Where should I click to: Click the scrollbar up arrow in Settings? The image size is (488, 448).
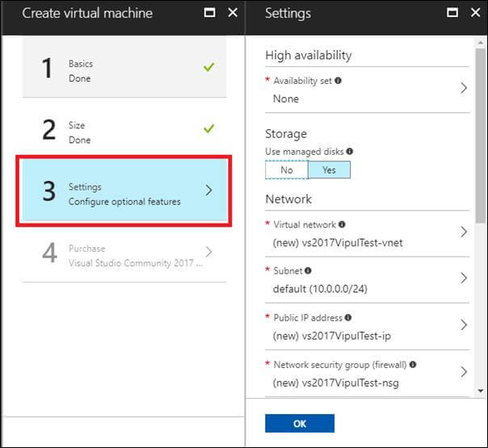481,43
